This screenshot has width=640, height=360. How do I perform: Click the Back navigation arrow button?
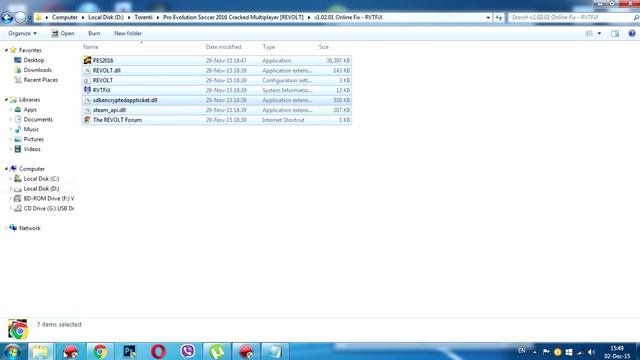pyautogui.click(x=7, y=18)
